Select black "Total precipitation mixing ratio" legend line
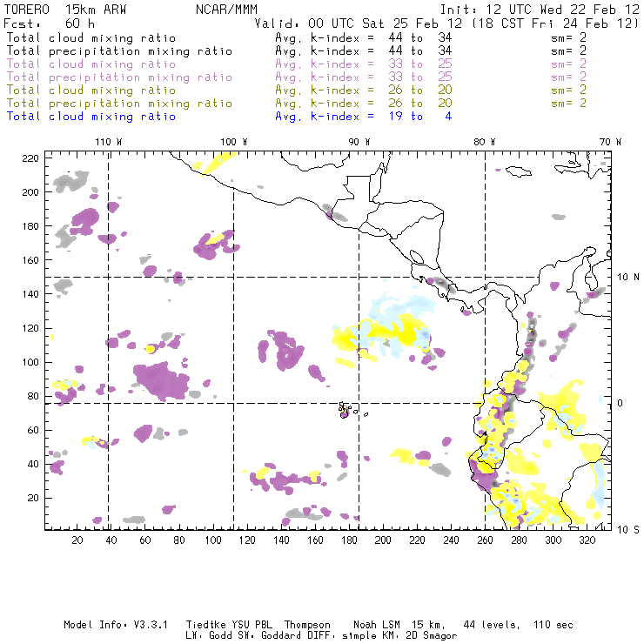This screenshot has width=644, height=644. pyautogui.click(x=119, y=51)
